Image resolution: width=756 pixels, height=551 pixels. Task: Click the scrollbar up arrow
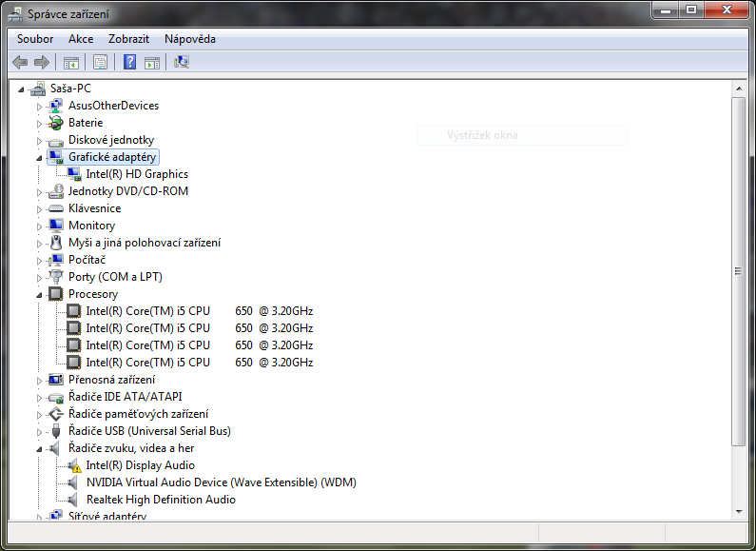coord(739,89)
